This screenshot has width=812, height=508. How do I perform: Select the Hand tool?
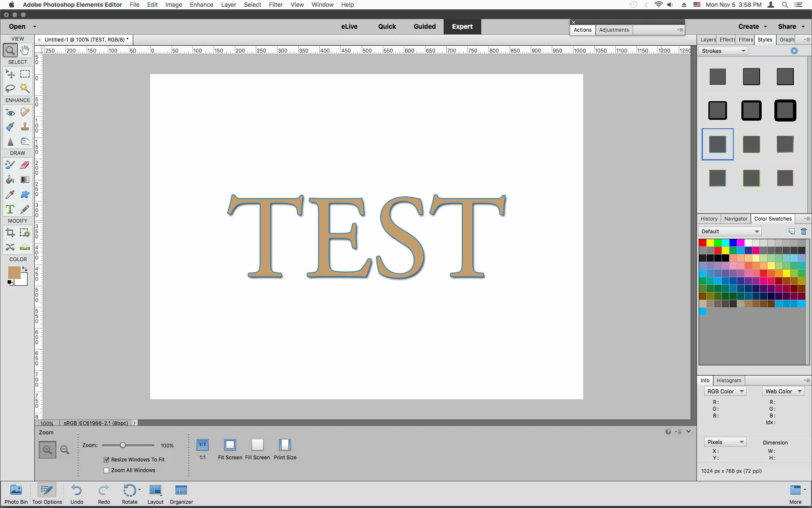[x=25, y=50]
